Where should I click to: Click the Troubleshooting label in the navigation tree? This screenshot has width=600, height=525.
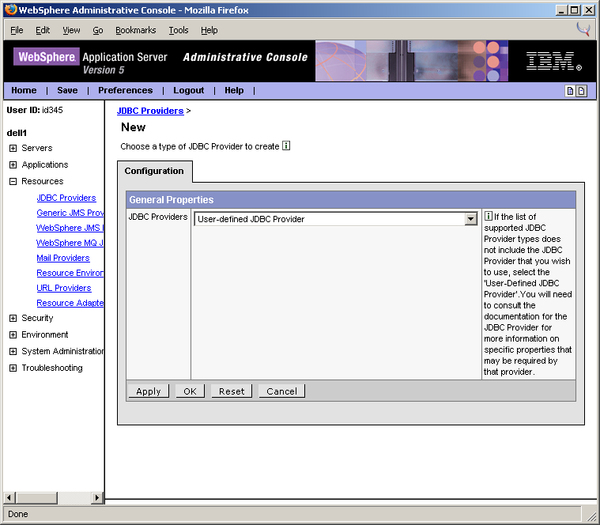pos(52,368)
